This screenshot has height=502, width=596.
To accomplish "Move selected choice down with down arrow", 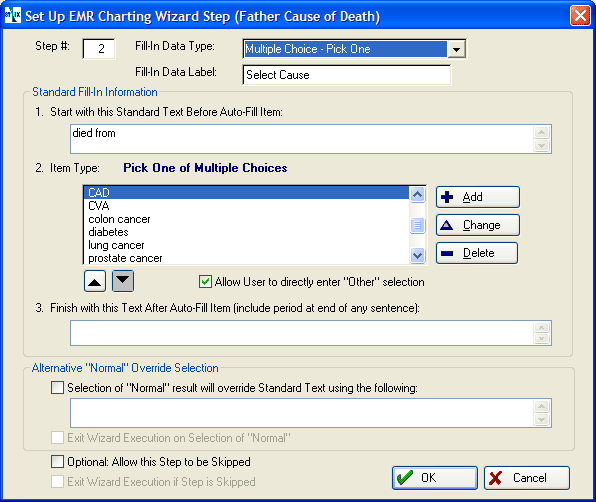I will click(123, 281).
